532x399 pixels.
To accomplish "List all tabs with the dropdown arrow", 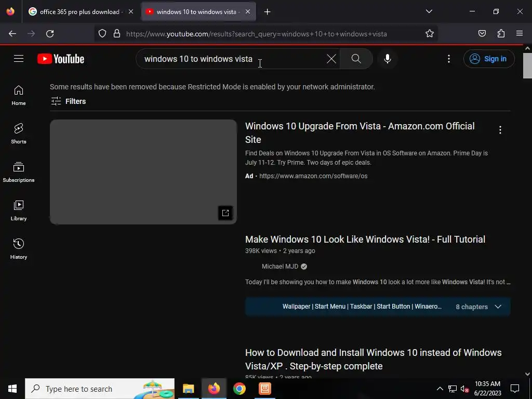I will point(429,11).
